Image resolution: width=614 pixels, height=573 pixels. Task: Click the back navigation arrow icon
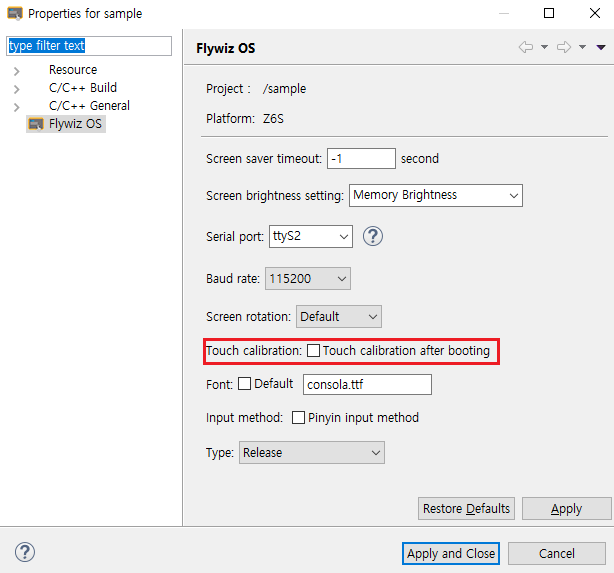526,47
